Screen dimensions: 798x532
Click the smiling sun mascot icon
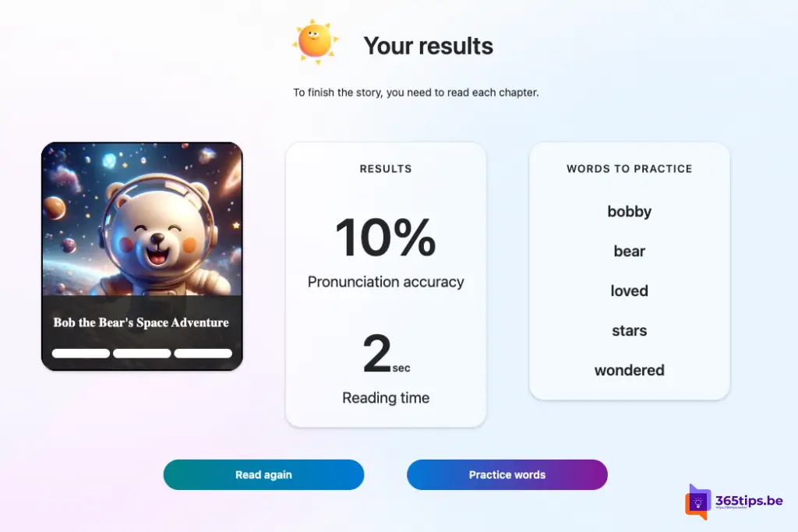coord(315,42)
